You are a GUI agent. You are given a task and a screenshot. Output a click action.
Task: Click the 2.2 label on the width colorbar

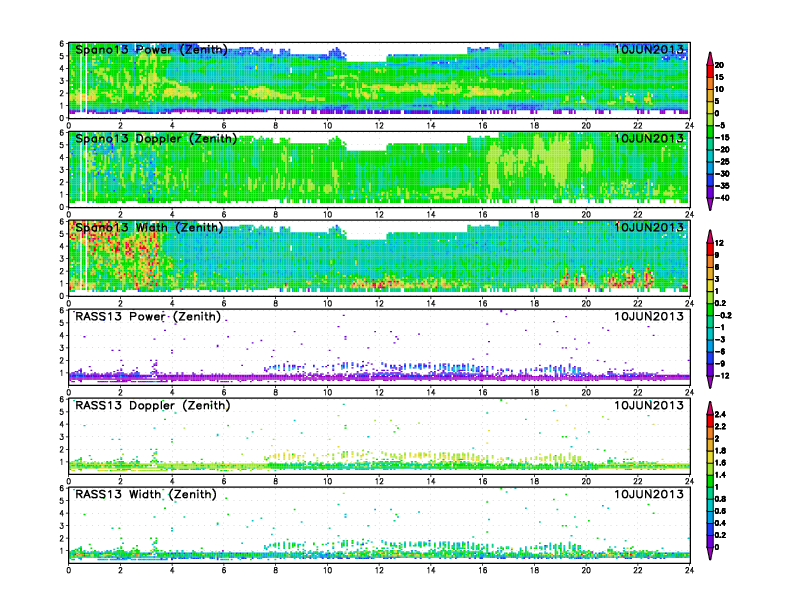tap(720, 427)
